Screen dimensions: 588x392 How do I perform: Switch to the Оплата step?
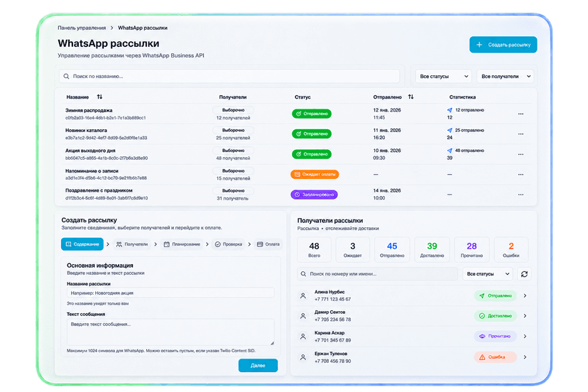pos(268,244)
